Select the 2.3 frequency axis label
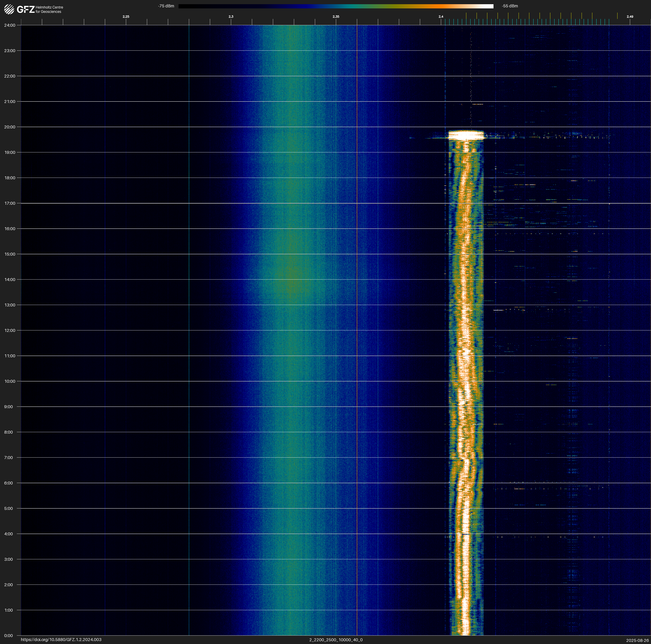Image resolution: width=651 pixels, height=644 pixels. [x=231, y=17]
